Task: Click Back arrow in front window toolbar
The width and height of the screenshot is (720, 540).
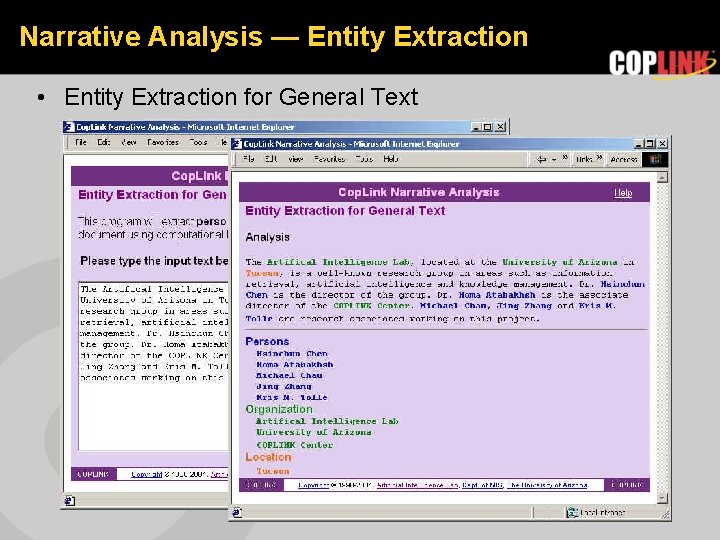Action: pyautogui.click(x=541, y=159)
